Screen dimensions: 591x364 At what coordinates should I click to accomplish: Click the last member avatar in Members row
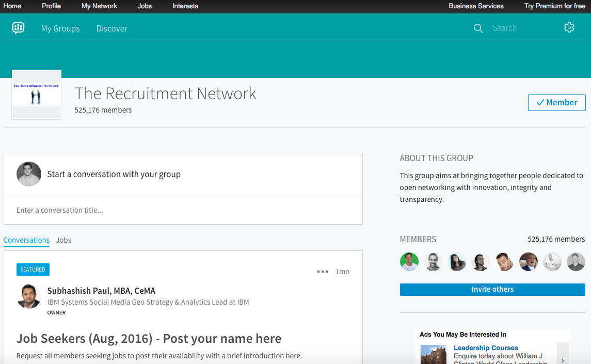pyautogui.click(x=576, y=262)
